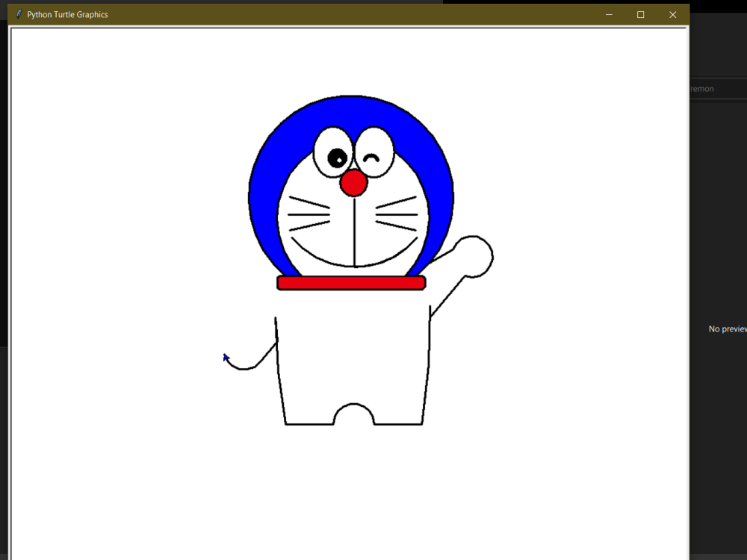Click the blue turtle cursor arrow
This screenshot has height=560, width=747.
[x=226, y=357]
